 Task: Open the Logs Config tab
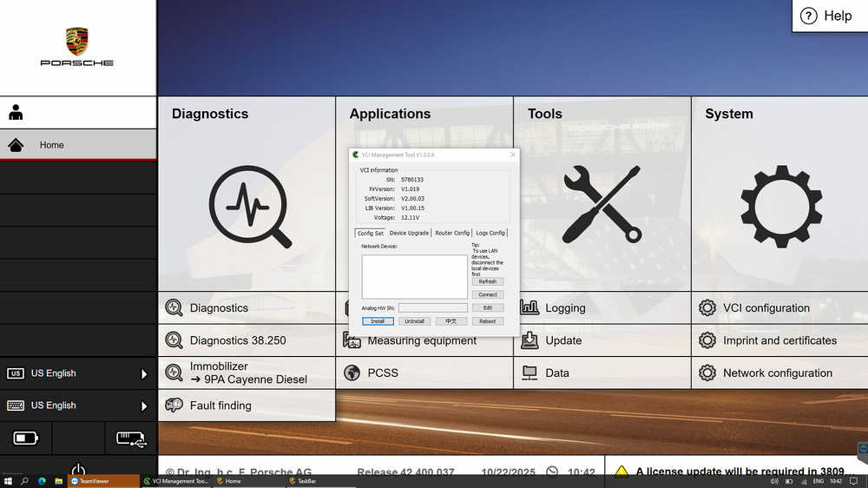click(x=490, y=233)
